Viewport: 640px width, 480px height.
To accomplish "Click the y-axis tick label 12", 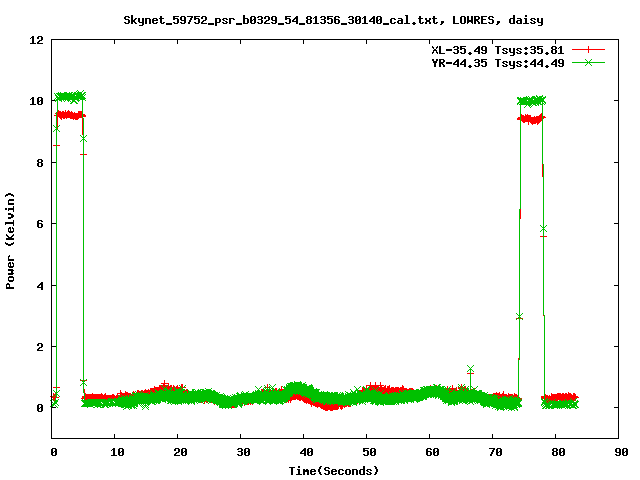I will (x=36, y=40).
